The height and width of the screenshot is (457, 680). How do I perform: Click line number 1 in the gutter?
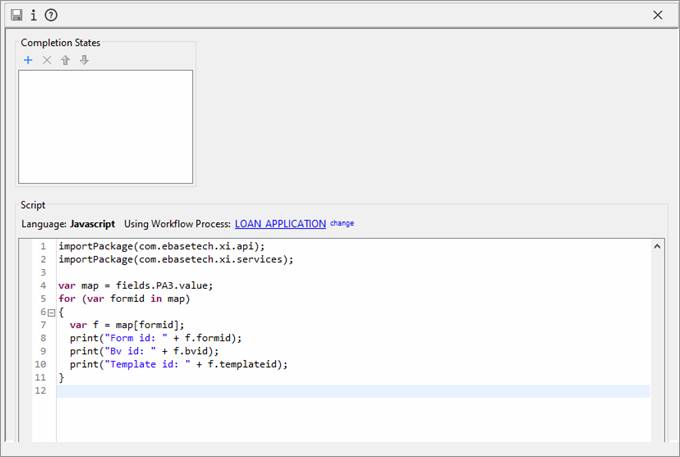[x=43, y=246]
